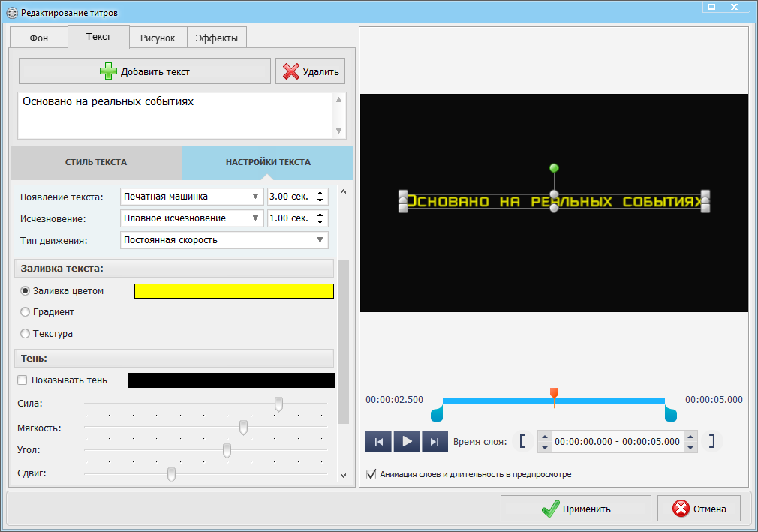
Task: Click the yellow fill color swatch
Action: coord(233,291)
